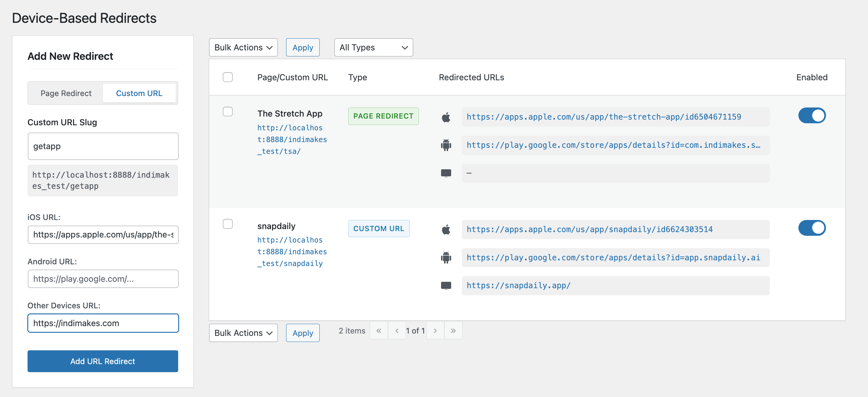
Task: Open the-stretch-app Apple store URL
Action: [x=603, y=117]
